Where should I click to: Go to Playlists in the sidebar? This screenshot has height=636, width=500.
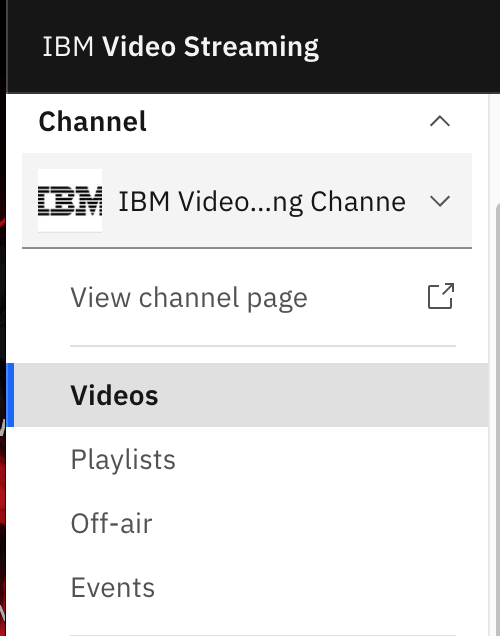click(123, 459)
